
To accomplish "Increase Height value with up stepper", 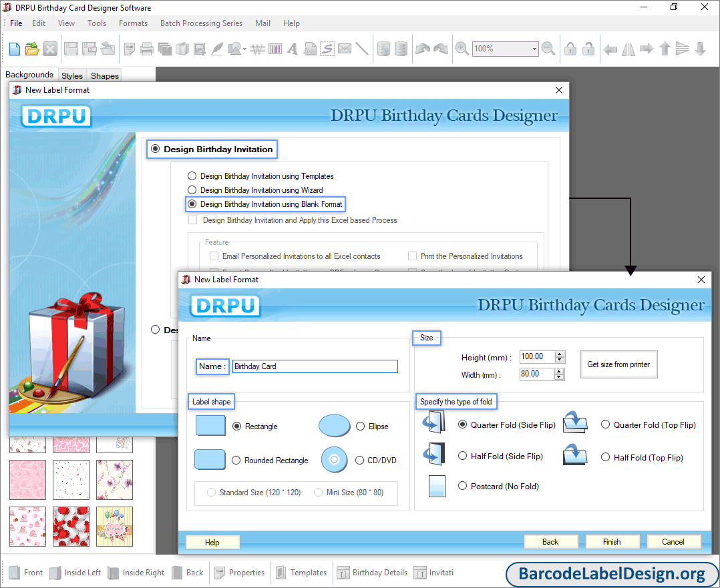I will click(x=559, y=354).
